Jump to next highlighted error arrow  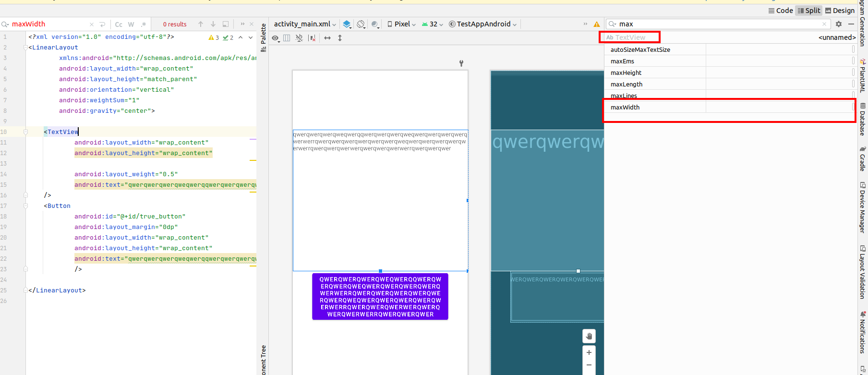(251, 37)
